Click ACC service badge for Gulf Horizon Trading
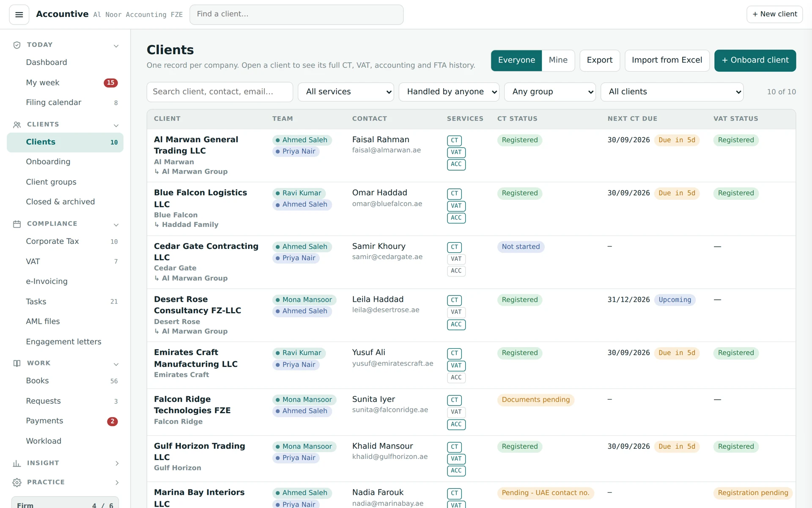 coord(456,470)
